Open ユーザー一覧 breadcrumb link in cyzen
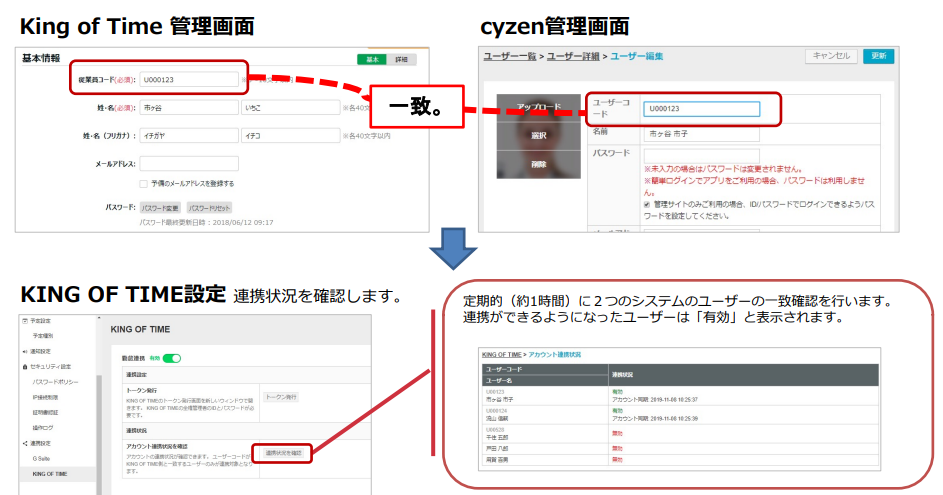Viewport: 943px width, 495px height. point(510,56)
